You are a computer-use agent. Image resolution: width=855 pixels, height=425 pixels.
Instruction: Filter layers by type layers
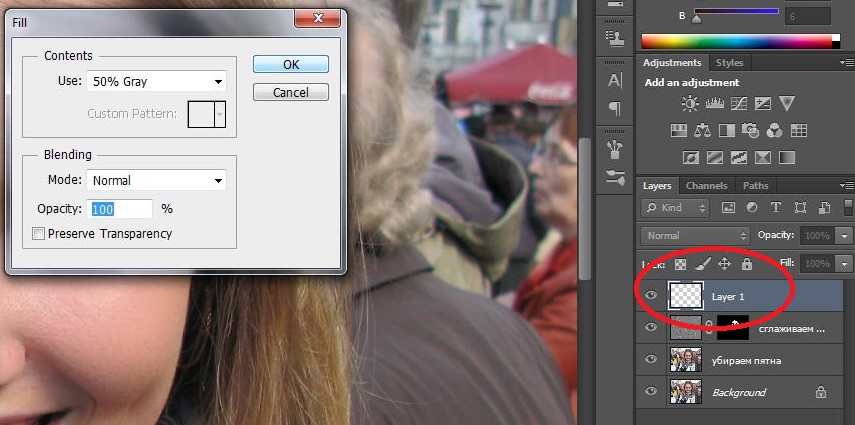pyautogui.click(x=775, y=208)
